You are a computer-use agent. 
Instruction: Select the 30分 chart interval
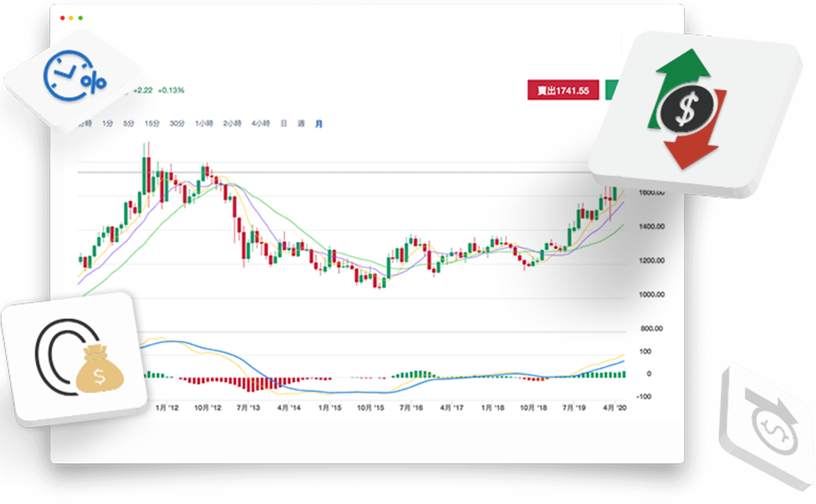pyautogui.click(x=177, y=124)
